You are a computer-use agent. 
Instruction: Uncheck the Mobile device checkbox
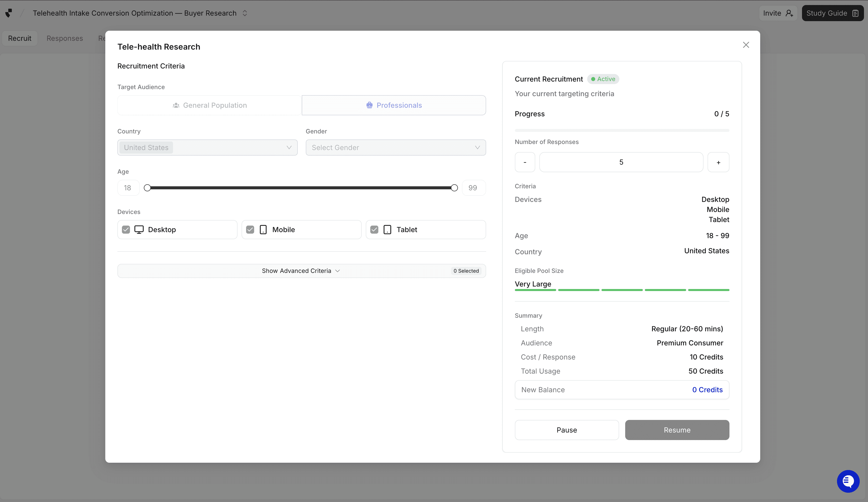[250, 230]
